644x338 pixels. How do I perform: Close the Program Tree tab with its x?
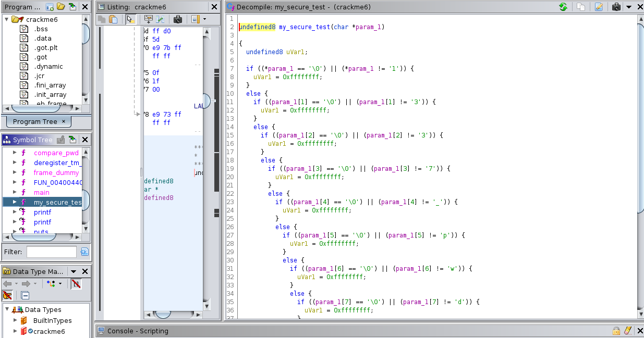coord(64,121)
